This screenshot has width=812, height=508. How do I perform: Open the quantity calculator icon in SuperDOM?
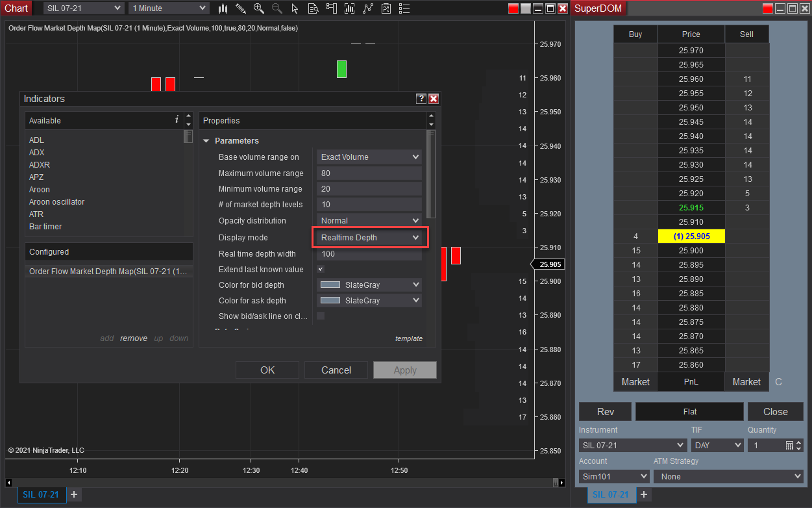(789, 446)
